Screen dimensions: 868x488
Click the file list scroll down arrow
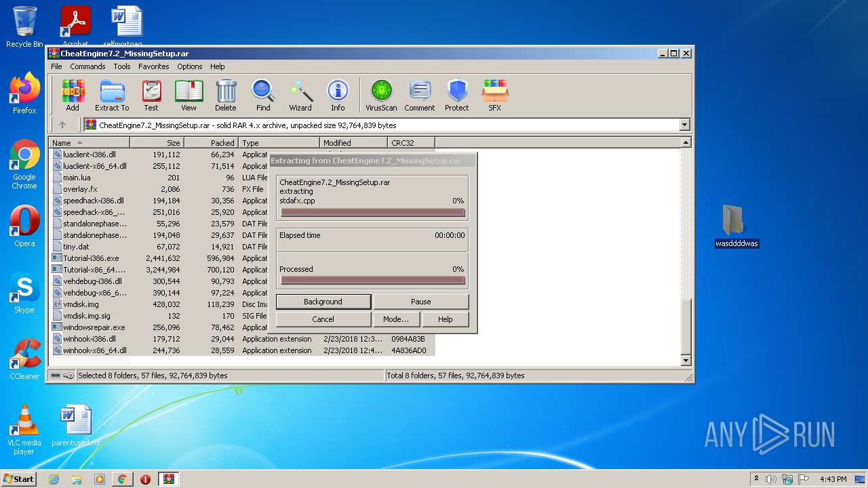686,361
